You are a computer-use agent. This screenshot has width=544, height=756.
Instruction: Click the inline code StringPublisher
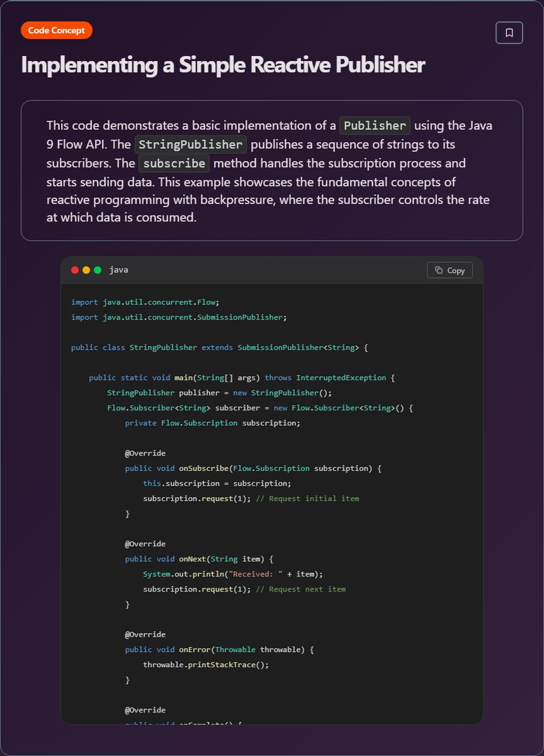pyautogui.click(x=190, y=144)
